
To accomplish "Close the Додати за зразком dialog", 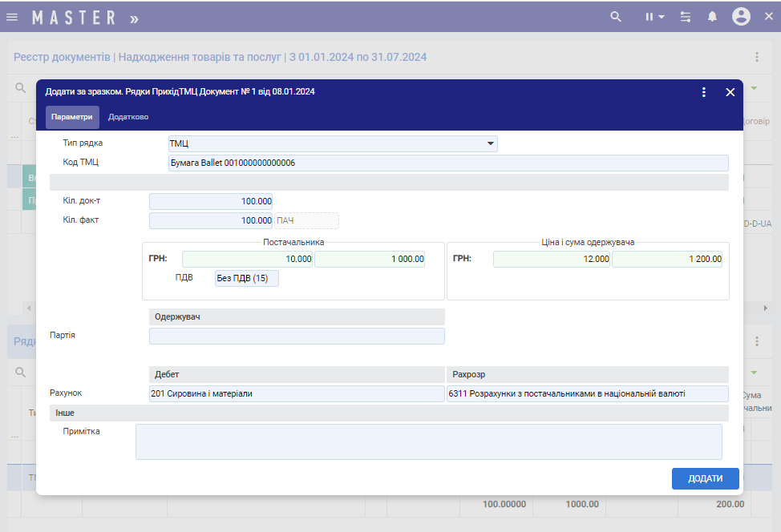I will point(730,92).
